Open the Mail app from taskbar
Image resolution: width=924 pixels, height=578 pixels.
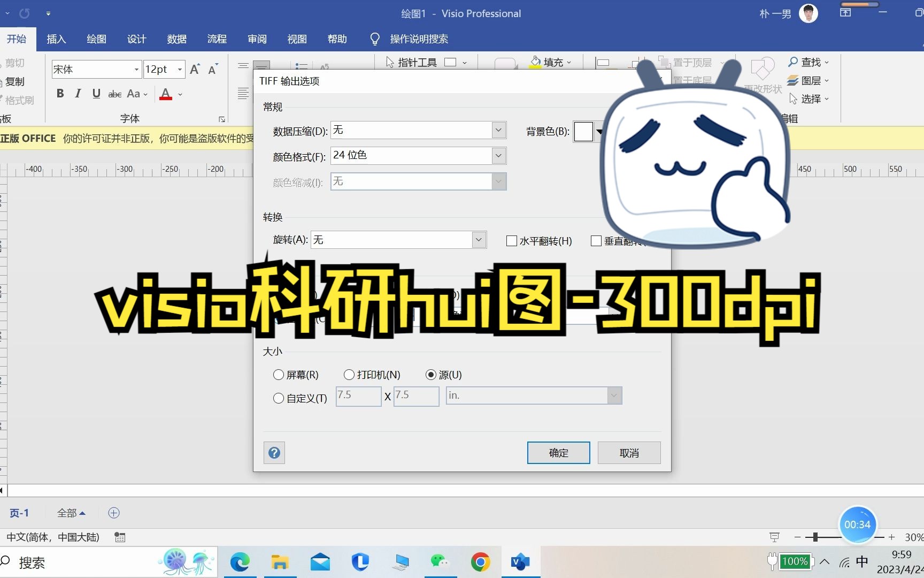coord(320,562)
